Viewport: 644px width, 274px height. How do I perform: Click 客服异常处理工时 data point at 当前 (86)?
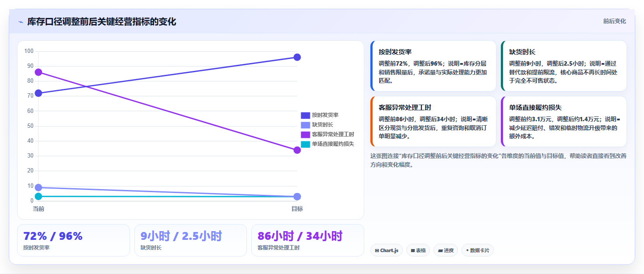[x=39, y=72]
